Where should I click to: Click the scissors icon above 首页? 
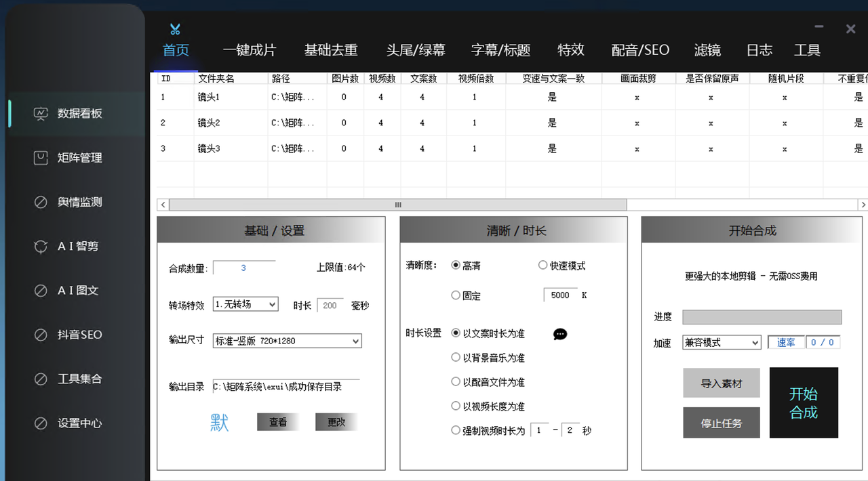(x=176, y=29)
